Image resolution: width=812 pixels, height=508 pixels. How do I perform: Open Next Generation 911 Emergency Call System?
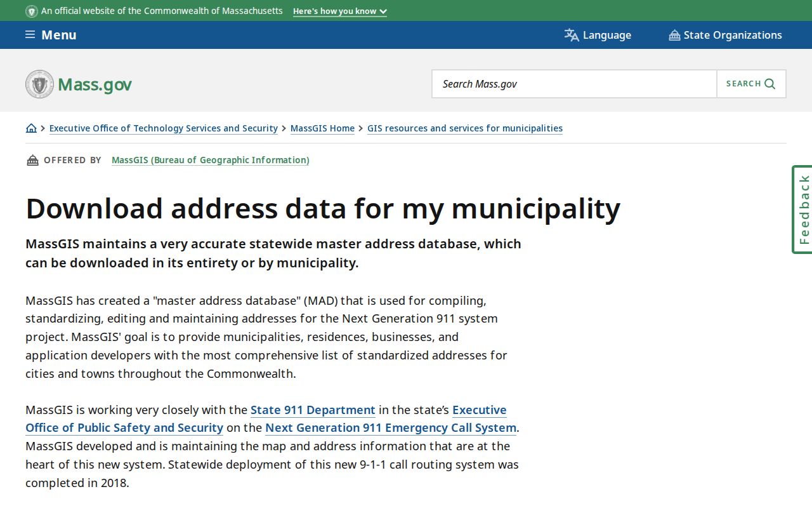[x=391, y=428]
